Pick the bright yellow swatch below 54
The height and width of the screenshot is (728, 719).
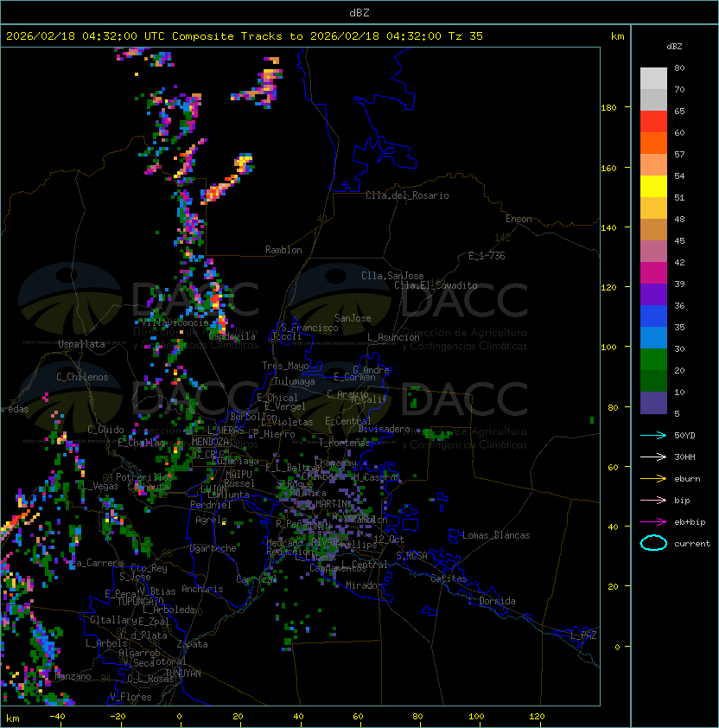pyautogui.click(x=653, y=186)
